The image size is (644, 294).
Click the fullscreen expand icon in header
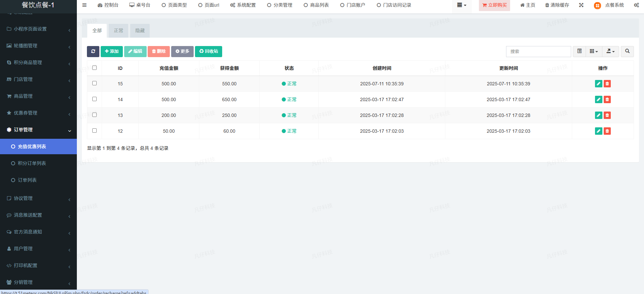point(581,5)
